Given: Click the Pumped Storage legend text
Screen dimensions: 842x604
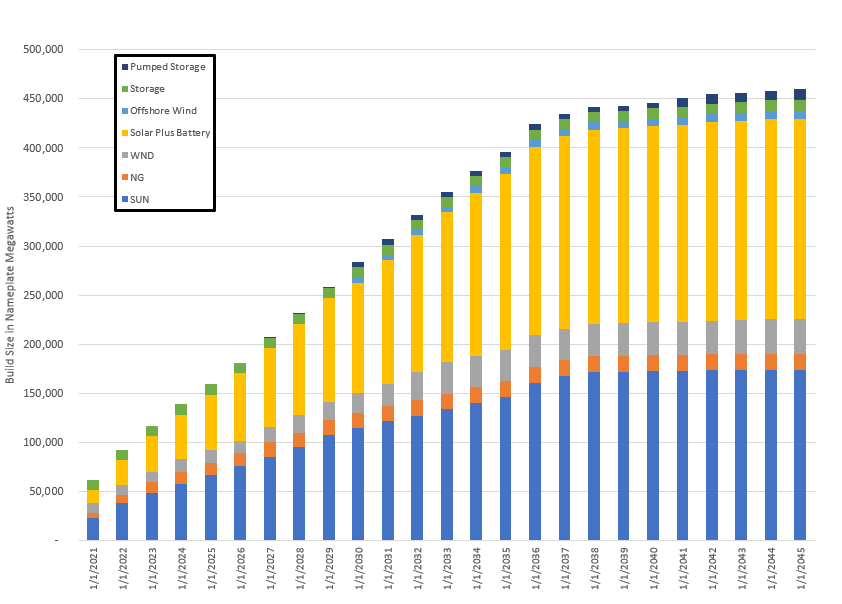Looking at the screenshot, I should tap(168, 67).
